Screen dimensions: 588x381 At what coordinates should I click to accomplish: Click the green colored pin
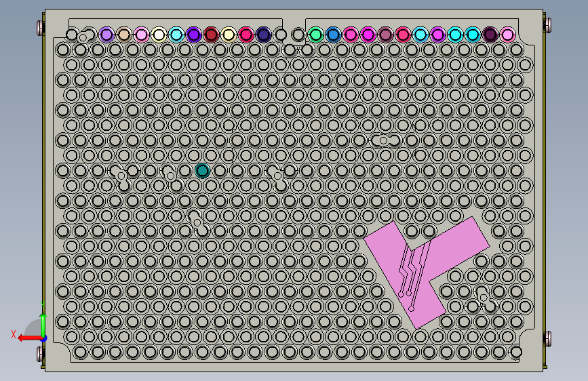[x=316, y=35]
